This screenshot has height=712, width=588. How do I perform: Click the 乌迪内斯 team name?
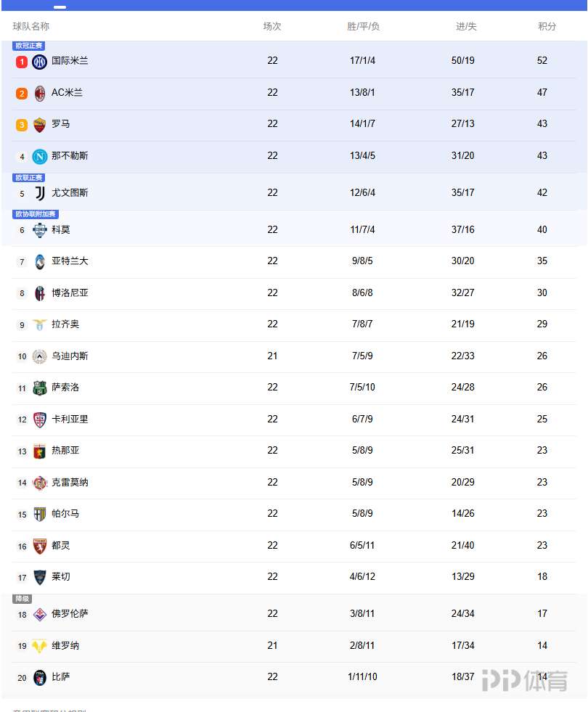point(70,356)
